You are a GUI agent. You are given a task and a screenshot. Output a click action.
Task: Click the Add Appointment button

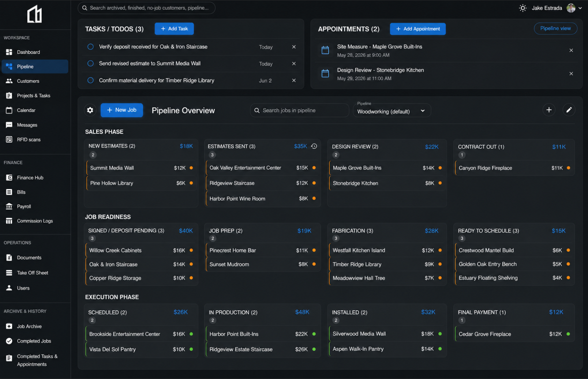[418, 29]
